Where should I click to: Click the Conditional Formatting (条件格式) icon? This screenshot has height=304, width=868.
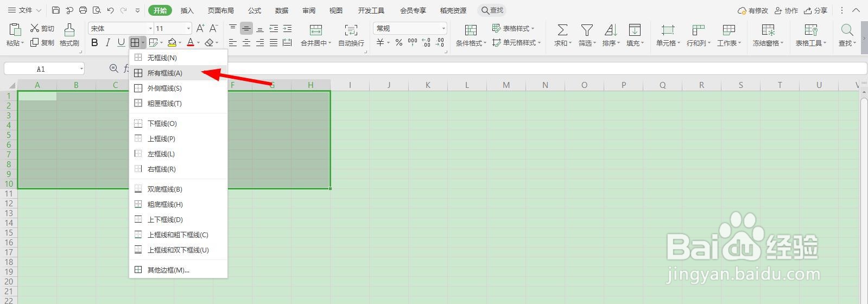[x=471, y=29]
